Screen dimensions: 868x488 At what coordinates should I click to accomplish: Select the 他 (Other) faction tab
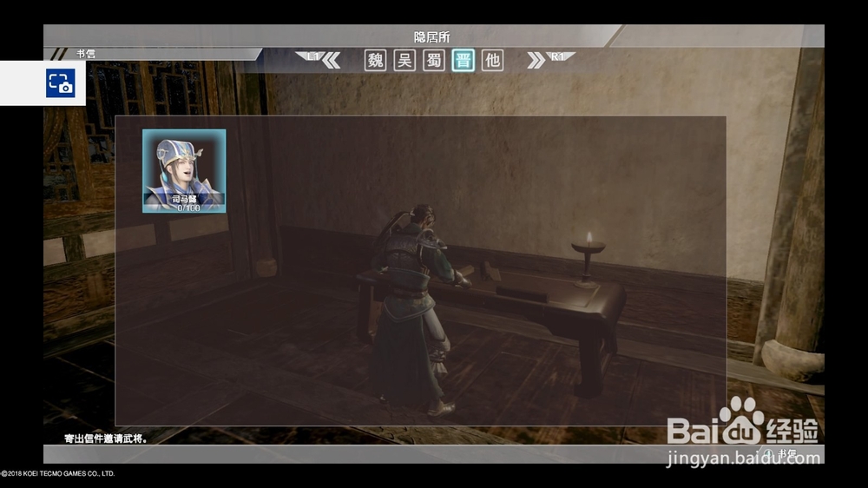[x=493, y=60]
